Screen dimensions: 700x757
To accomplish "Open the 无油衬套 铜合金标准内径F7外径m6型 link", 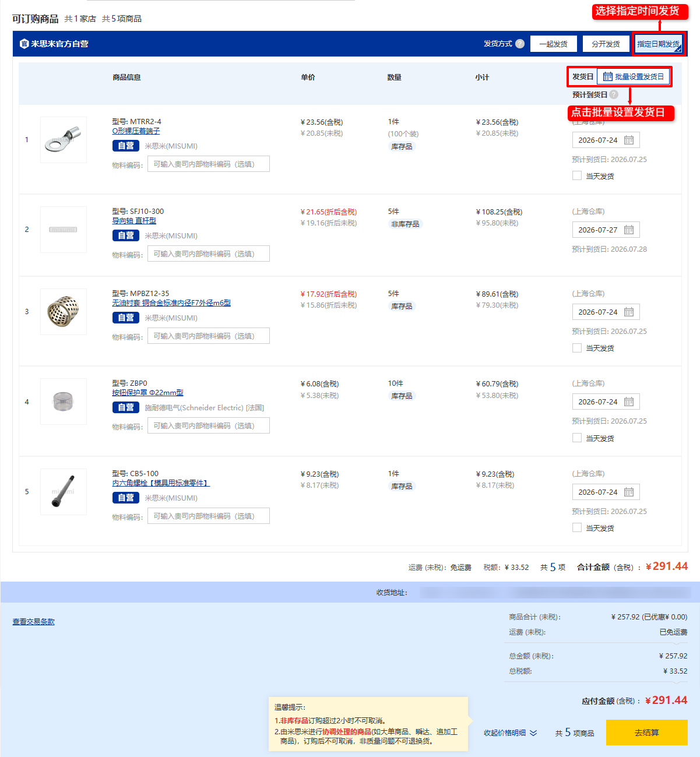I will tap(171, 303).
